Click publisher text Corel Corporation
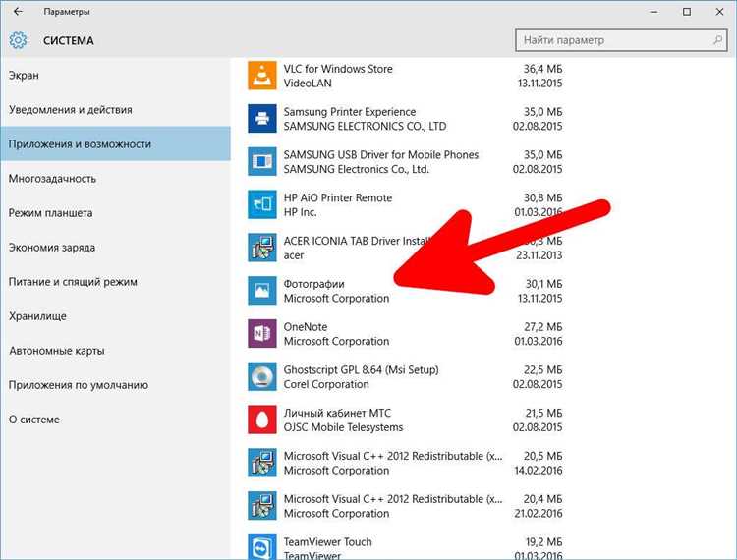The height and width of the screenshot is (560, 737). coord(326,384)
